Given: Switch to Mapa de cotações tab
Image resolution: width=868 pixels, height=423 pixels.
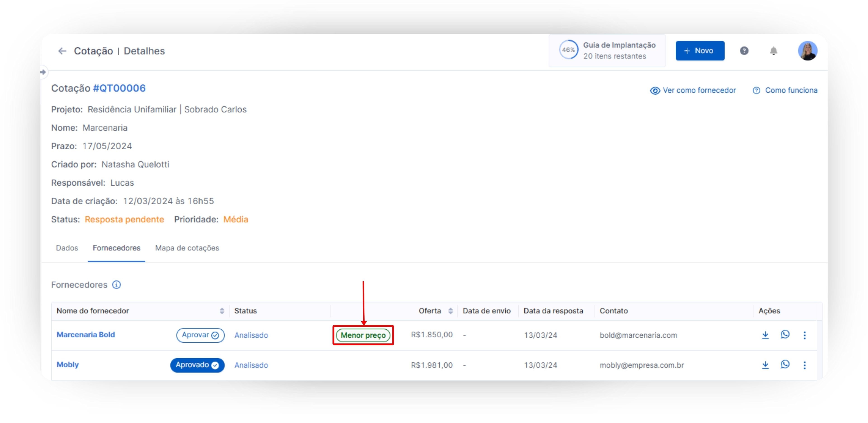Looking at the screenshot, I should point(187,248).
